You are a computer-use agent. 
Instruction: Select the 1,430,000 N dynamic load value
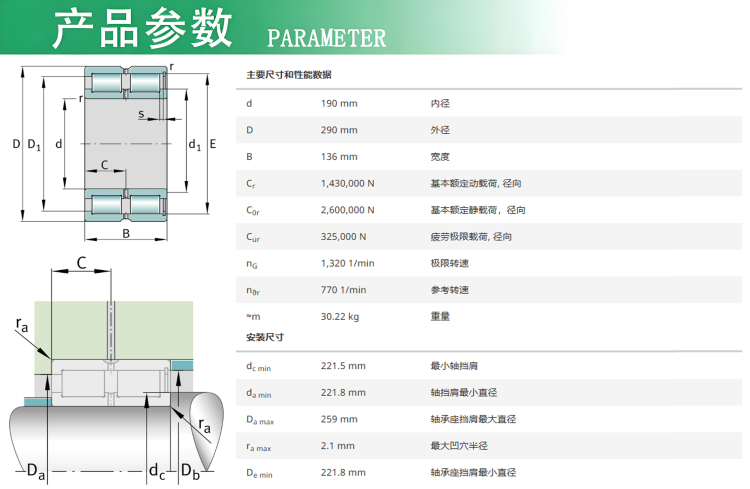pyautogui.click(x=348, y=183)
